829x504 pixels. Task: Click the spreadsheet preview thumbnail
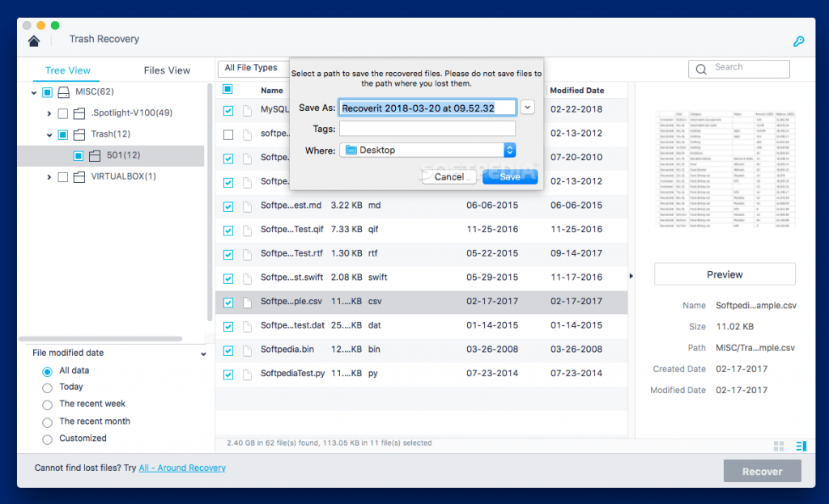pos(725,169)
